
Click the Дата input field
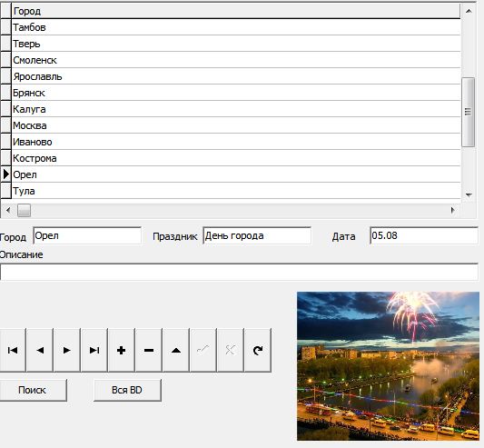(424, 235)
